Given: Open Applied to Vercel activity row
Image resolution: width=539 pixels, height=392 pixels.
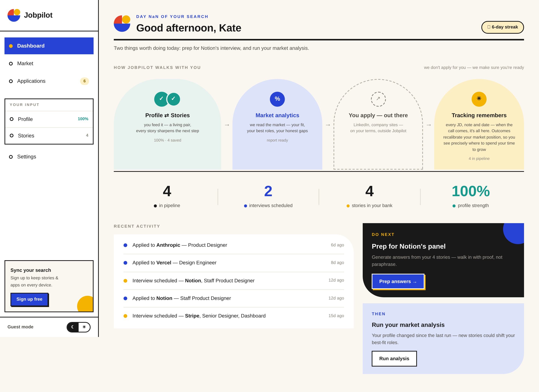Looking at the screenshot, I should click(x=234, y=263).
